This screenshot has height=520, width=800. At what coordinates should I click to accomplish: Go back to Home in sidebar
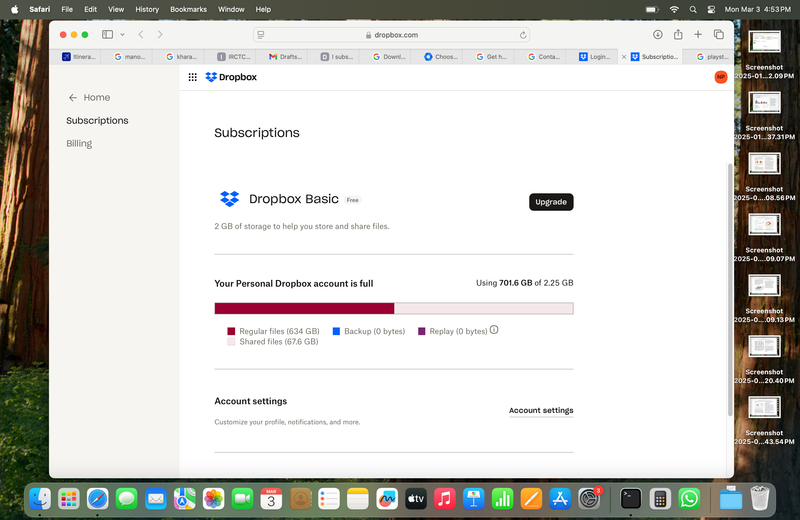(89, 97)
